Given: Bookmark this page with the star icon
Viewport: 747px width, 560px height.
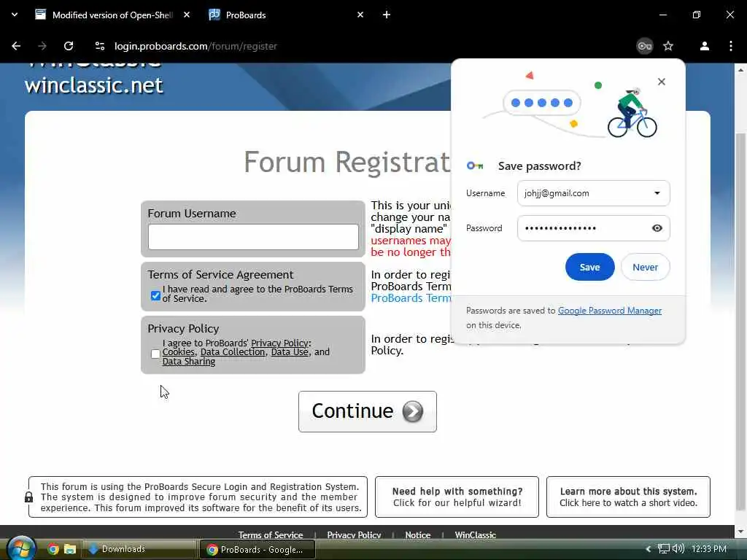Looking at the screenshot, I should (x=668, y=46).
